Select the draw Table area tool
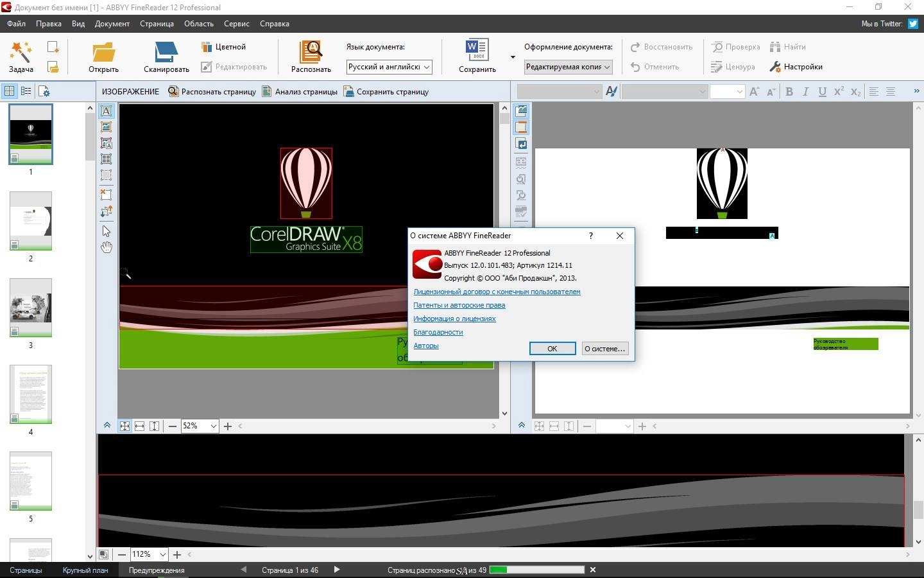924x578 pixels. (x=106, y=159)
